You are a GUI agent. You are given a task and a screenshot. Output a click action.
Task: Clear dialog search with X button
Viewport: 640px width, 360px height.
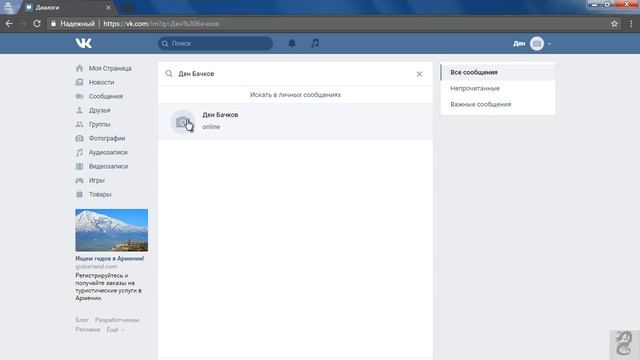pos(419,74)
